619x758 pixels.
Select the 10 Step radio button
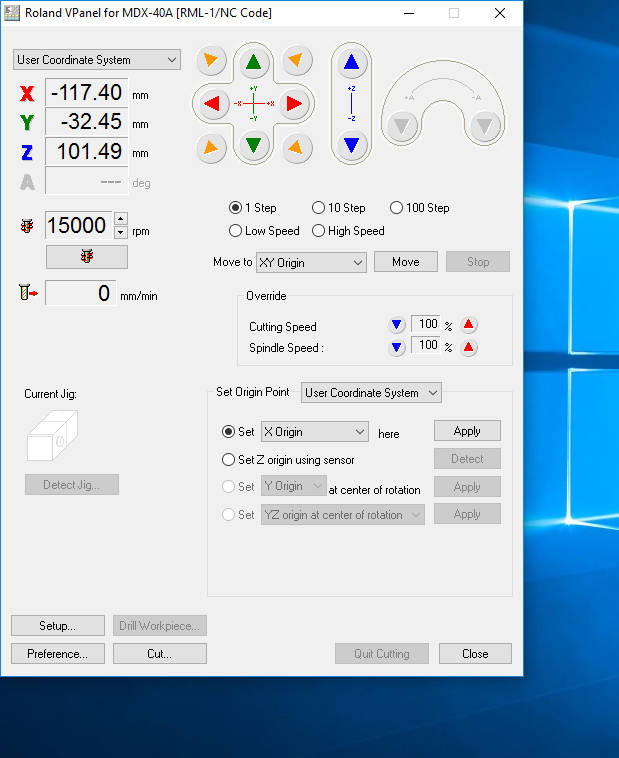click(318, 208)
